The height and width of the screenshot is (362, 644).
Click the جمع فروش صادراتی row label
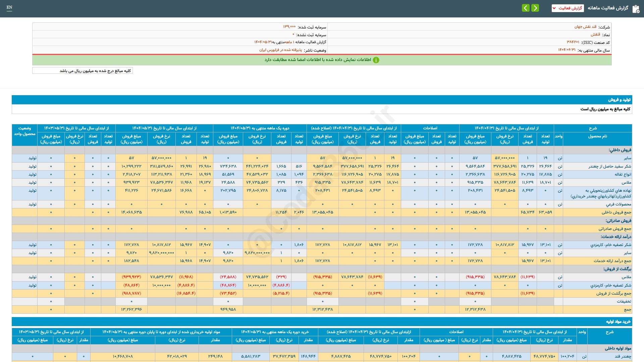click(x=615, y=229)
